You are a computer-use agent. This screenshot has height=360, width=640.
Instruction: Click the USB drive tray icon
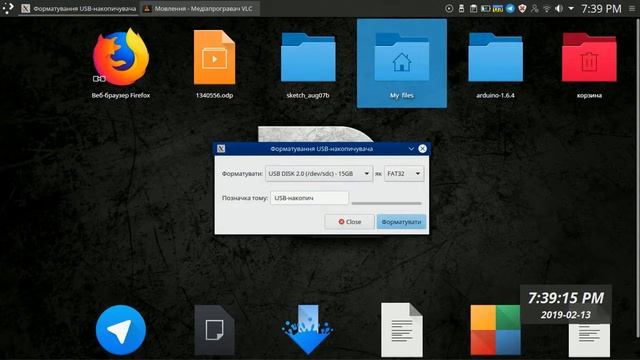[461, 9]
